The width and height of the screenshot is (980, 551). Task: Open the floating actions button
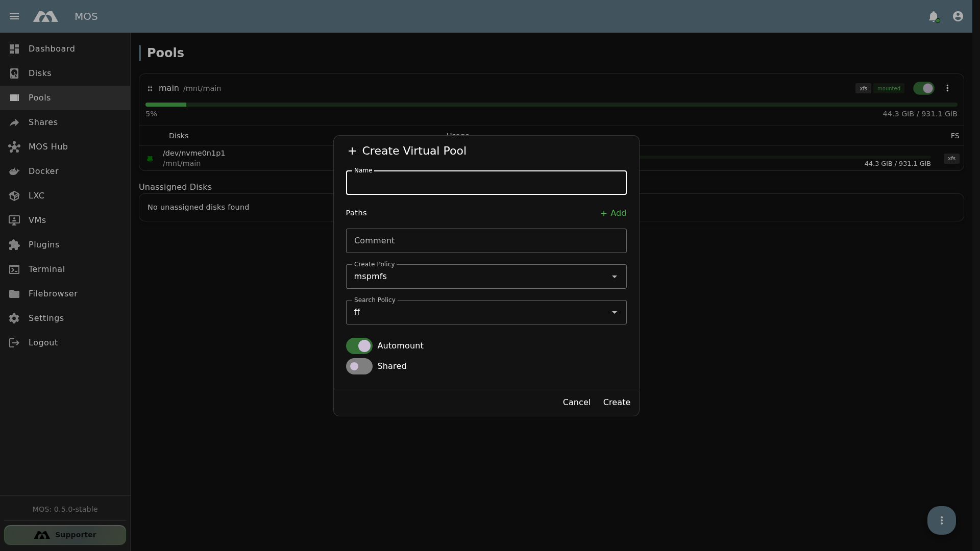click(942, 520)
